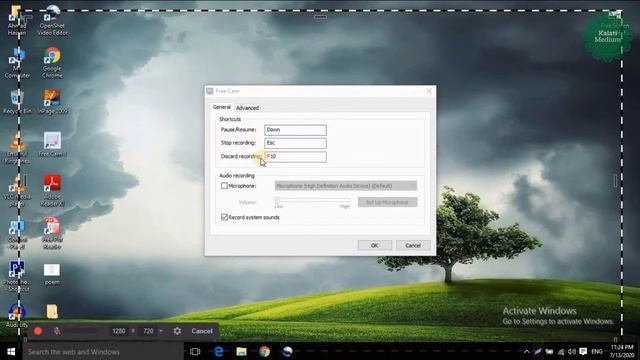Select the Foxit PDF Reader desktop icon
This screenshot has height=360, width=640.
[x=52, y=233]
